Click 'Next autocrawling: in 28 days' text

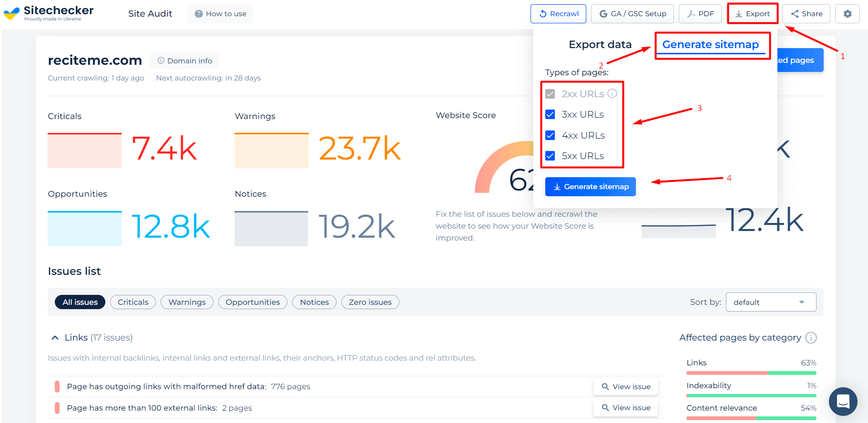pyautogui.click(x=208, y=78)
